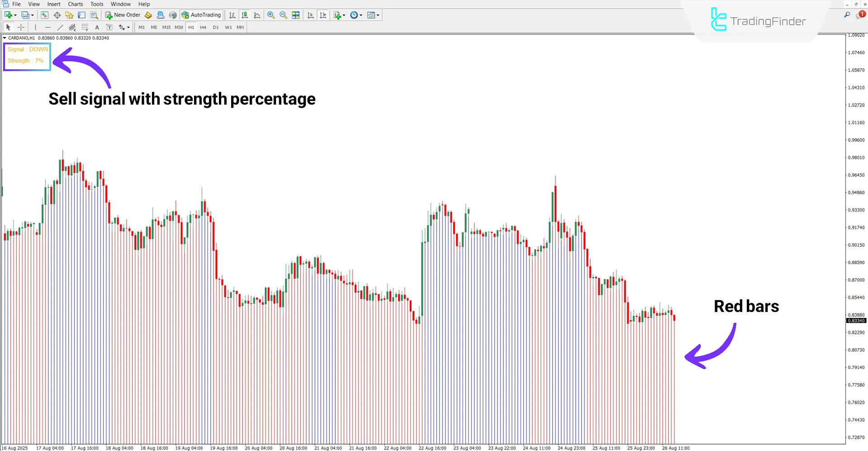Enable AutoTrading
This screenshot has height=451, width=868.
pos(201,15)
